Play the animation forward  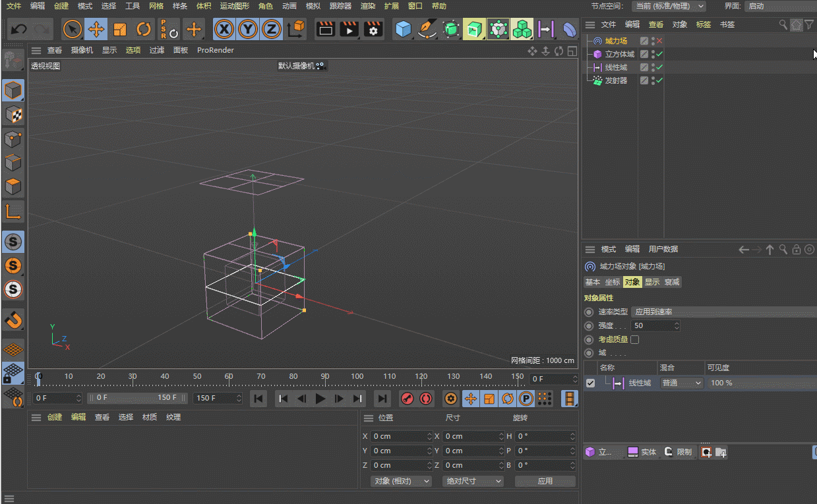point(320,398)
